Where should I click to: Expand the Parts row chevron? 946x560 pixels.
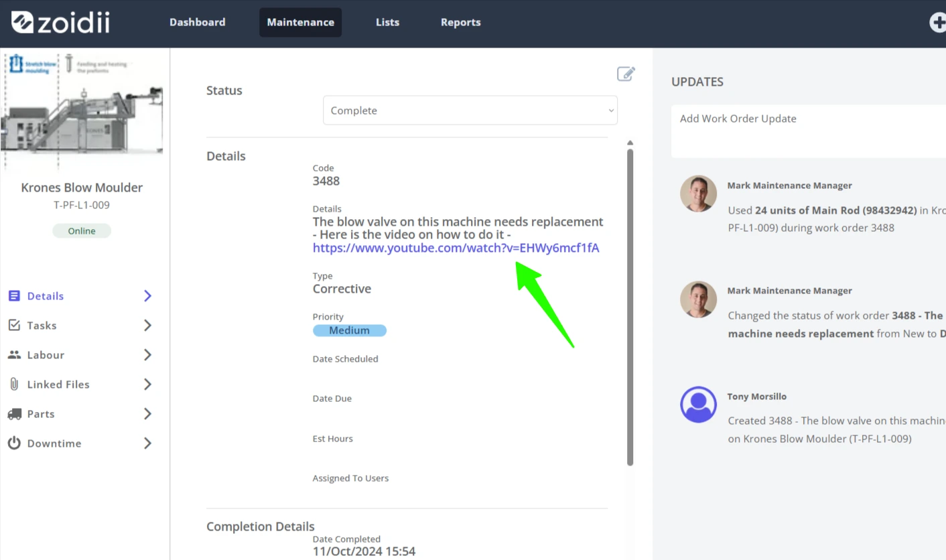[148, 414]
